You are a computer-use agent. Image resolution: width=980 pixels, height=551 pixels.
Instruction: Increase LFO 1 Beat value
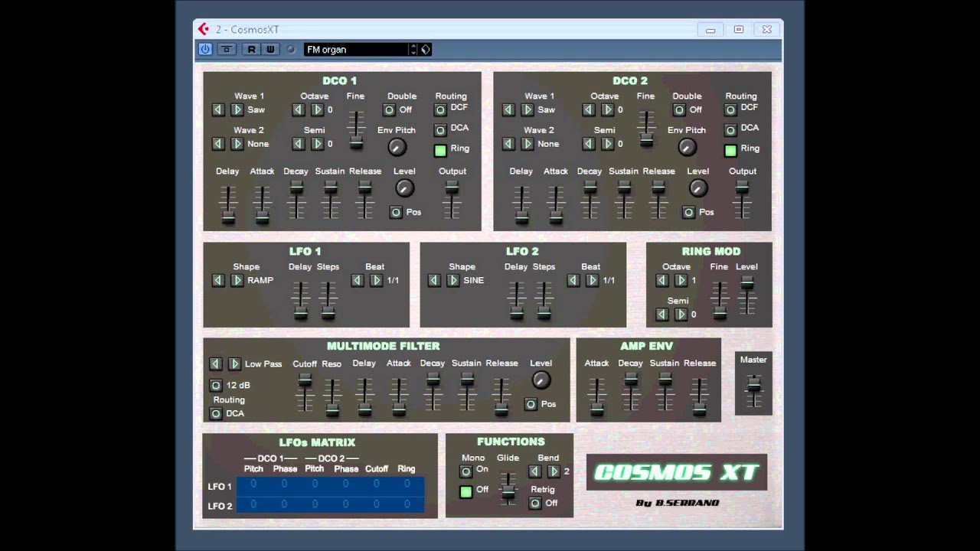click(376, 280)
